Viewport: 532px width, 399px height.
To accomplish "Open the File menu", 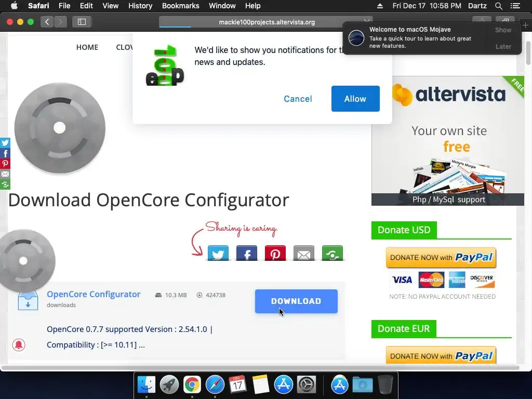I will pos(64,6).
